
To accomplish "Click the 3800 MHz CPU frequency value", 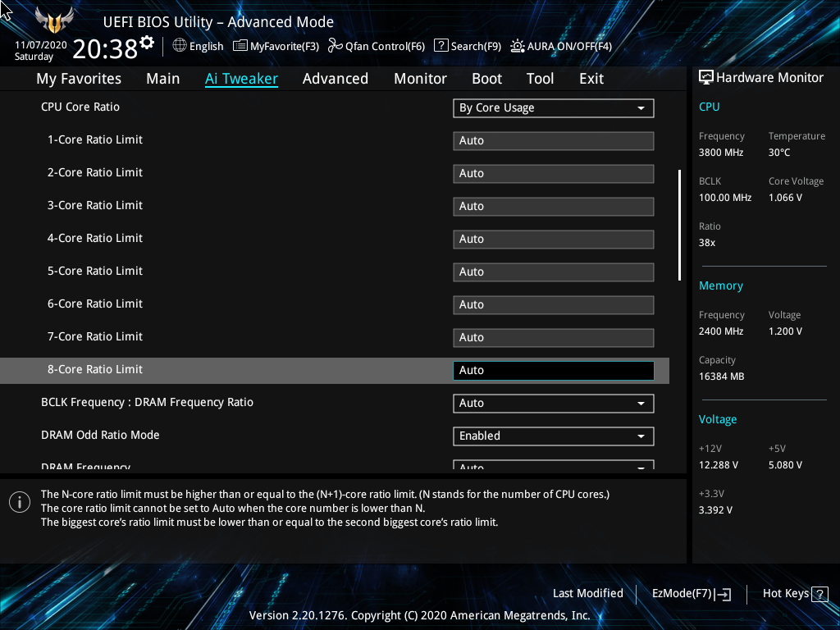I will (721, 153).
